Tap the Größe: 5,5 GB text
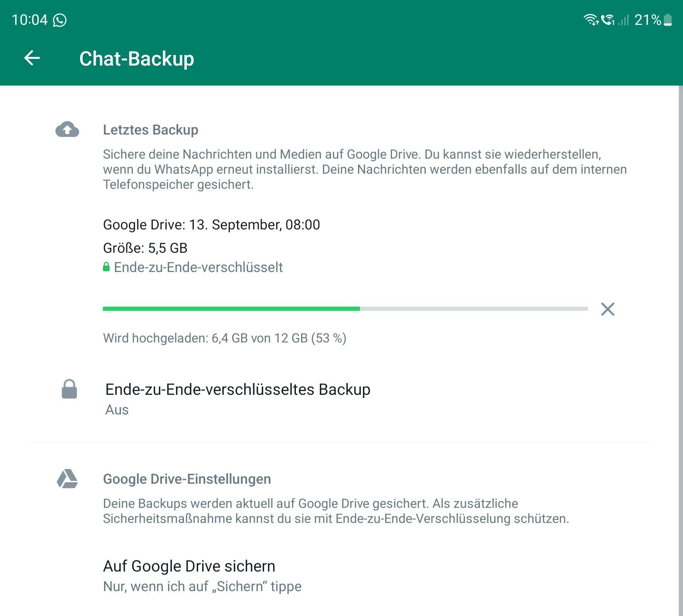Image resolution: width=683 pixels, height=616 pixels. click(145, 248)
